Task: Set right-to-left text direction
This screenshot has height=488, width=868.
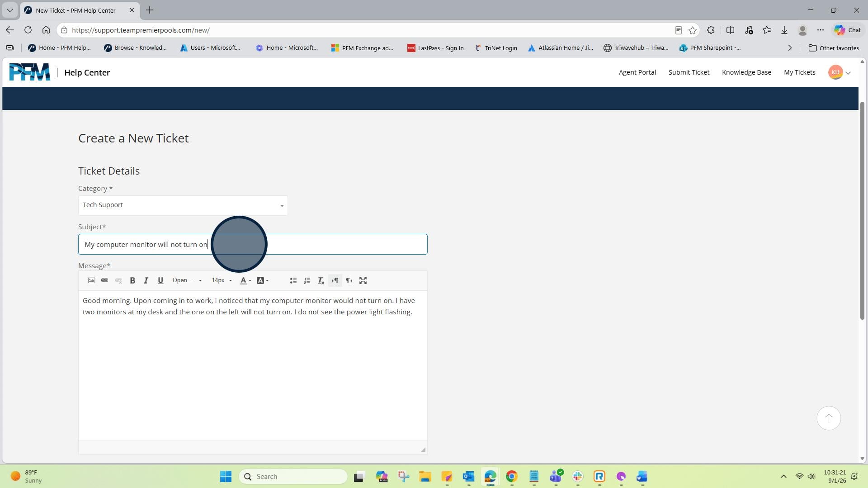Action: [x=349, y=280]
